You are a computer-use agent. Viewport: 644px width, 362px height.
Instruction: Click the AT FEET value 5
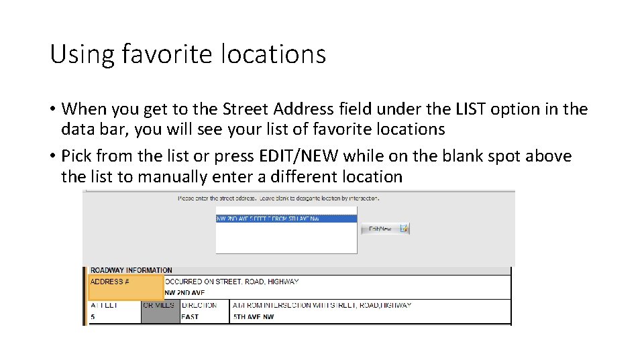click(93, 317)
